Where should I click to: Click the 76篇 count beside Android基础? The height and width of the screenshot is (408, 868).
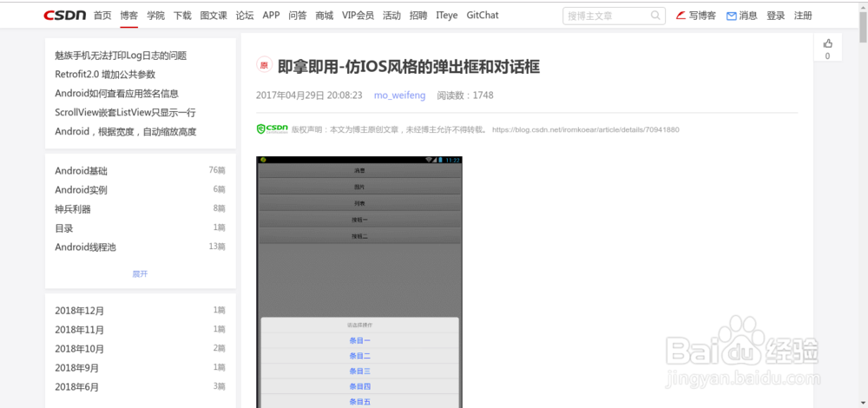coord(217,170)
